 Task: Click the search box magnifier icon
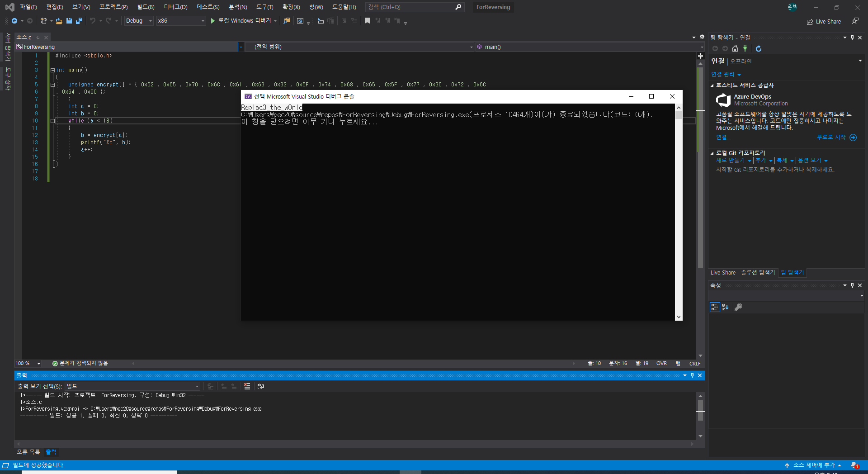458,7
